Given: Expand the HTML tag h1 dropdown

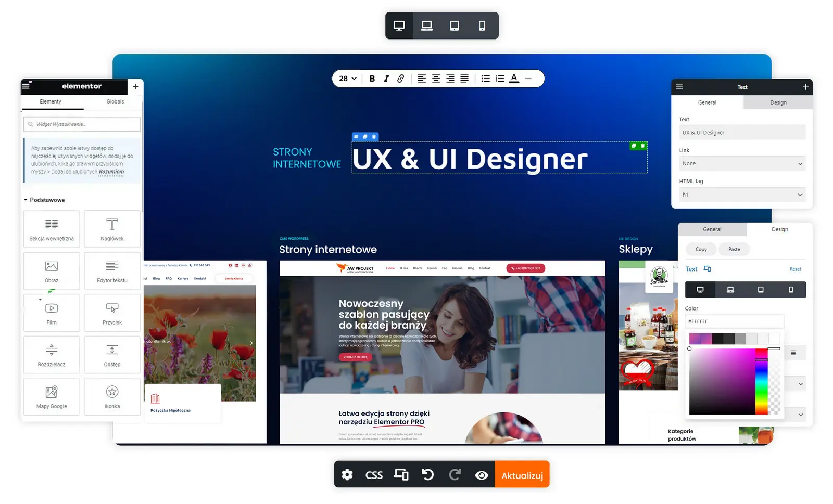Looking at the screenshot, I should click(x=742, y=195).
